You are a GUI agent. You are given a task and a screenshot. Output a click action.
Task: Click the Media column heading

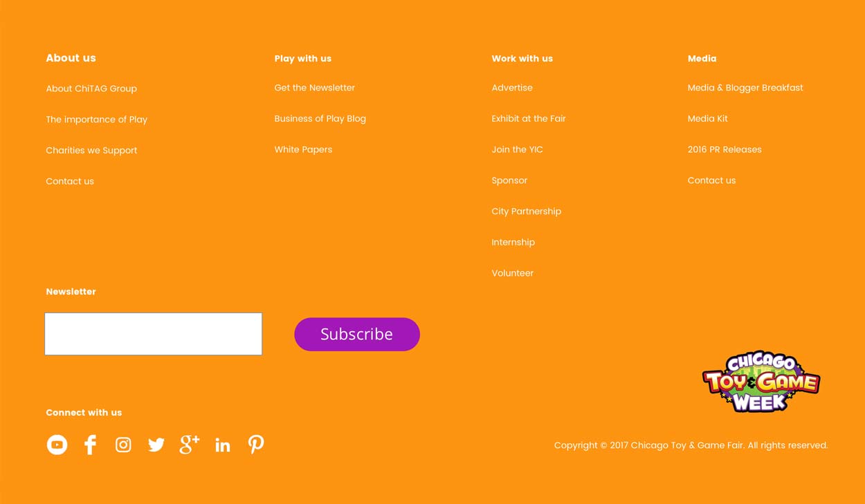(x=702, y=59)
